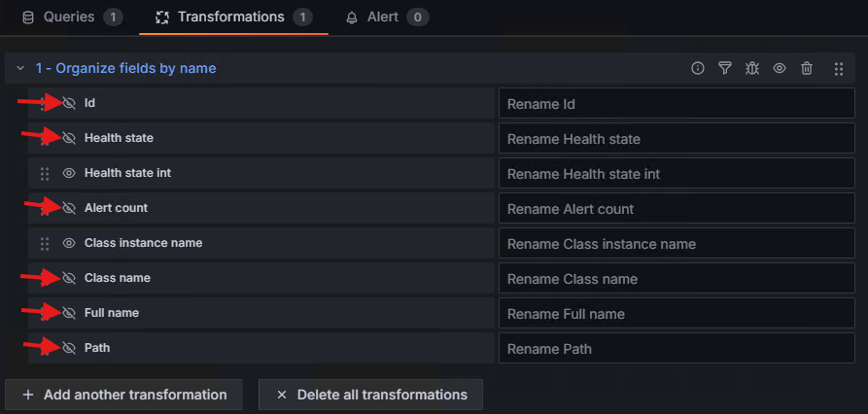The width and height of the screenshot is (868, 414).
Task: Disable the Organize fields transformation via eye icon
Action: point(780,68)
